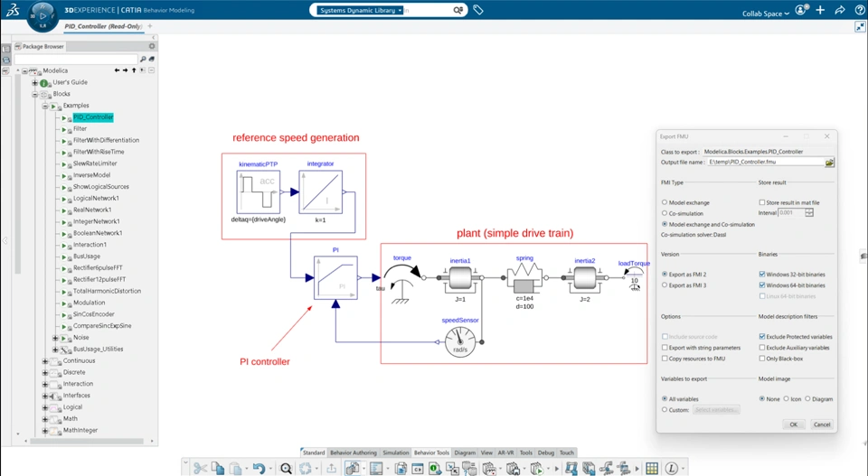Click the grid display icon in bottom toolbar
The width and height of the screenshot is (868, 476).
(652, 468)
